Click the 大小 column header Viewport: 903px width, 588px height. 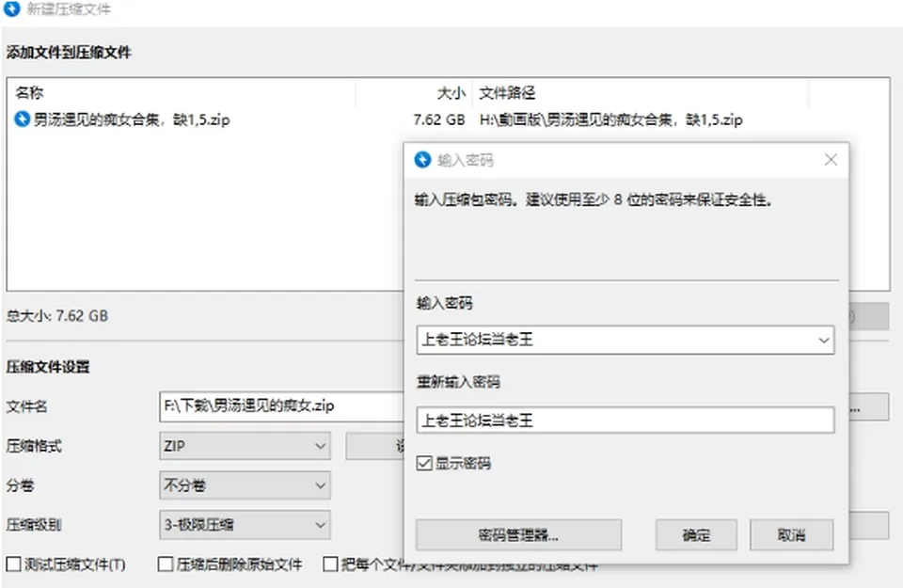(x=414, y=93)
